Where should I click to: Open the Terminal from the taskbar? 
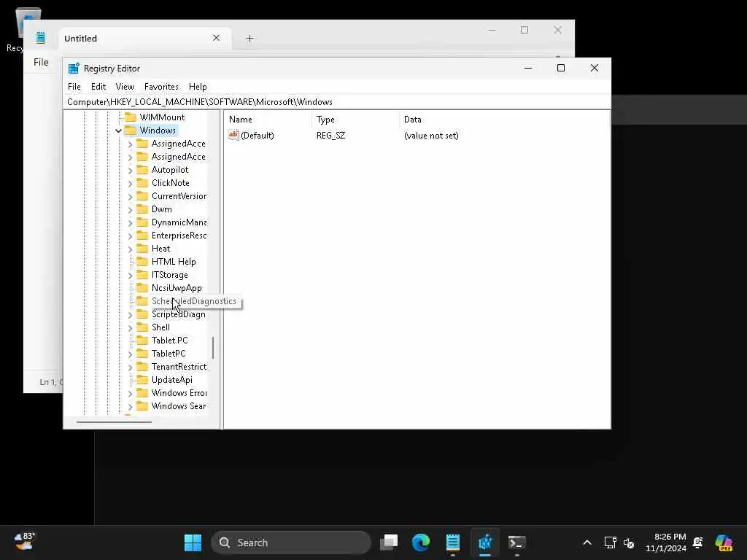(x=517, y=542)
